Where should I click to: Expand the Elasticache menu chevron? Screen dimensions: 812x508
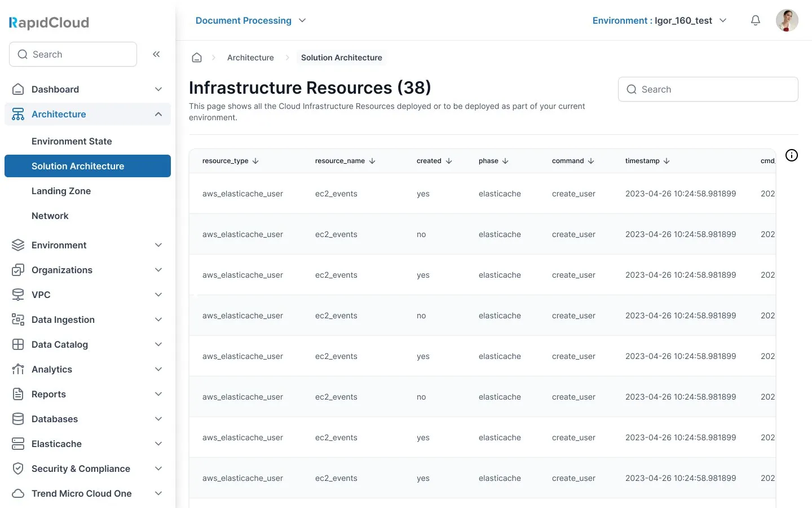point(158,444)
